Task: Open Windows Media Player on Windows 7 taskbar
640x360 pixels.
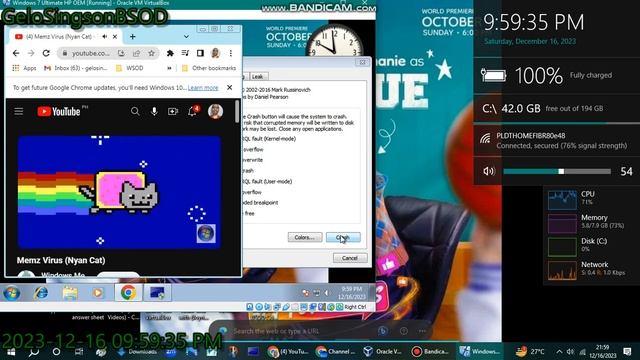Action: pos(98,293)
